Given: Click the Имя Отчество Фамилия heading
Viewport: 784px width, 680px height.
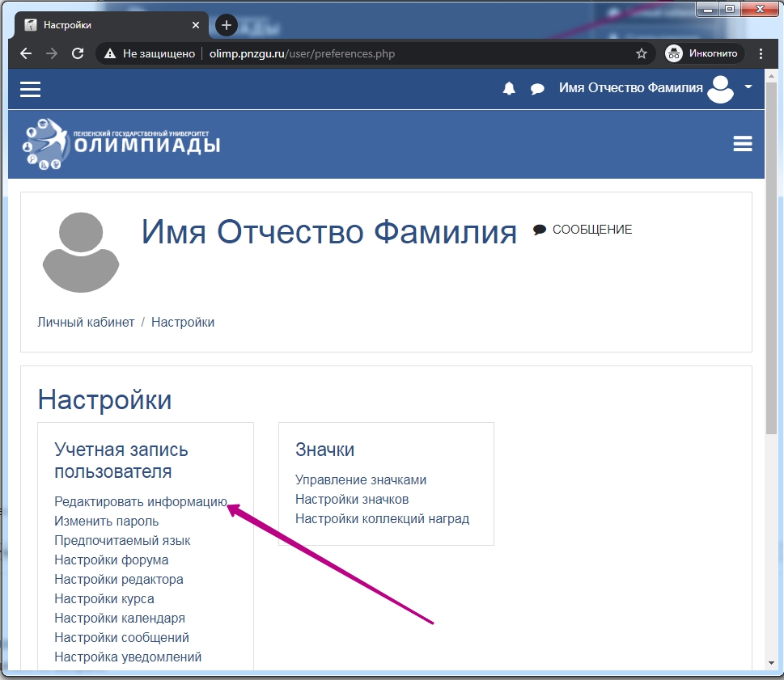Looking at the screenshot, I should [329, 232].
